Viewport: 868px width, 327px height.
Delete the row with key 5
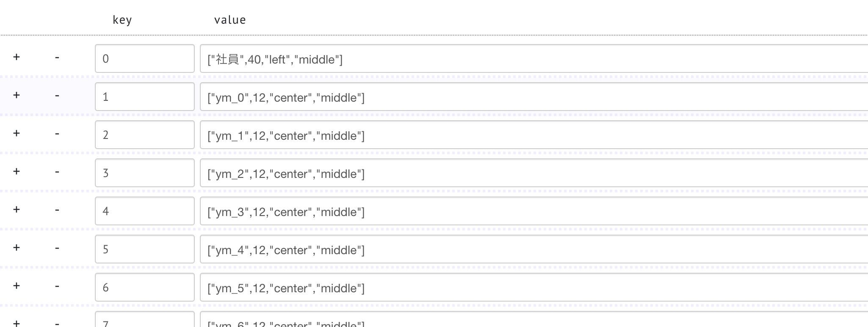click(57, 248)
